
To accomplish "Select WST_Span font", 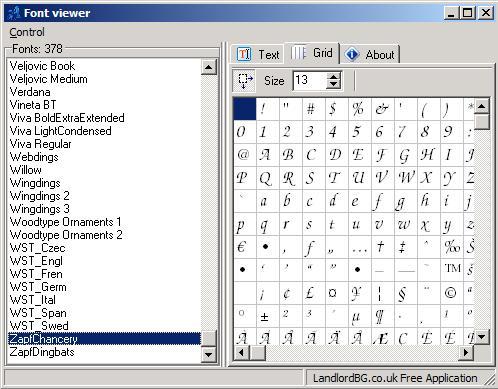I will point(38,313).
